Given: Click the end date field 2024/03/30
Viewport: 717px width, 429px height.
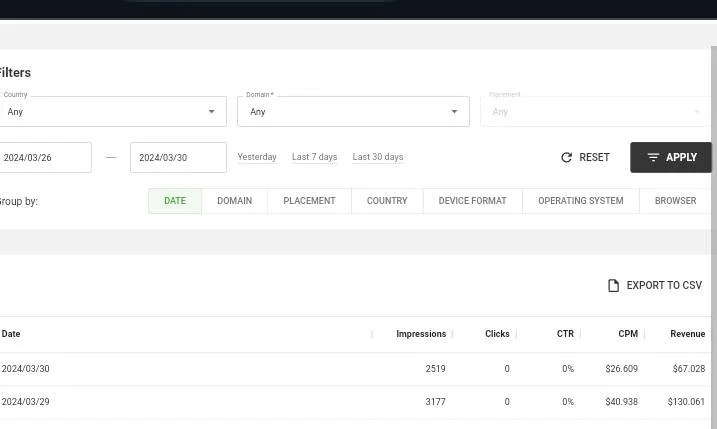Looking at the screenshot, I should [x=178, y=157].
